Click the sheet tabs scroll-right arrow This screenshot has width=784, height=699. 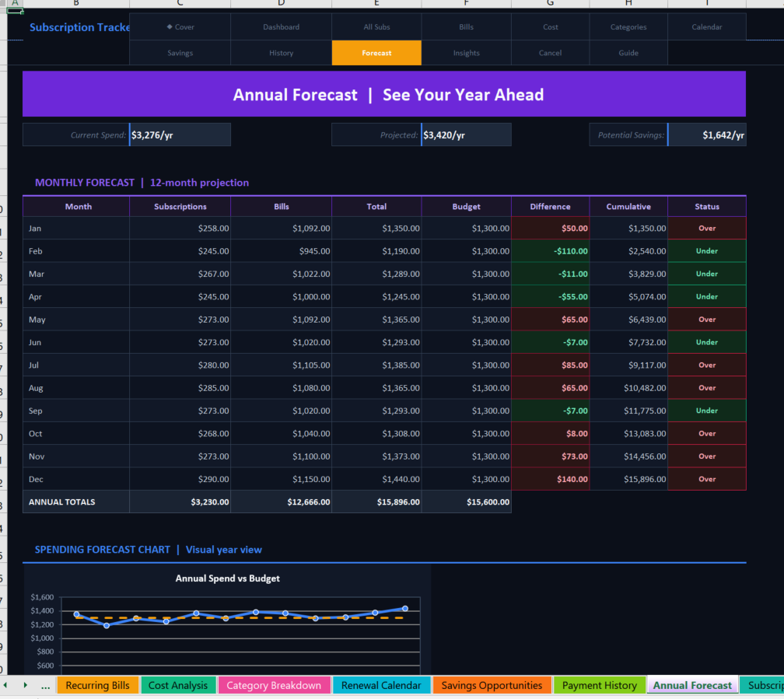(x=25, y=685)
